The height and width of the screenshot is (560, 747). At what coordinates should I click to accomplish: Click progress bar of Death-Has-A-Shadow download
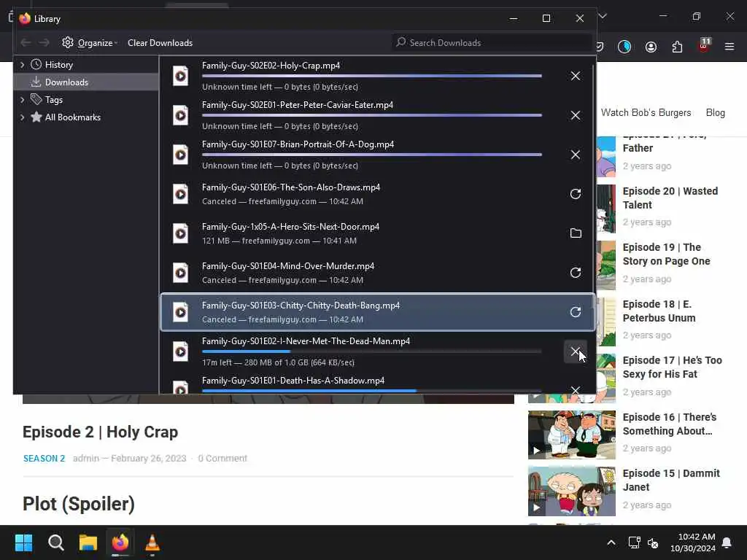(371, 391)
